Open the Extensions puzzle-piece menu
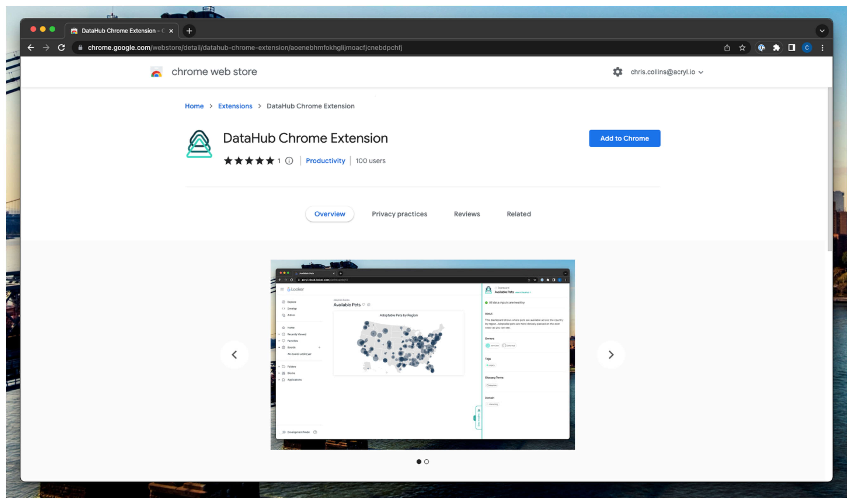The width and height of the screenshot is (853, 504). (777, 47)
